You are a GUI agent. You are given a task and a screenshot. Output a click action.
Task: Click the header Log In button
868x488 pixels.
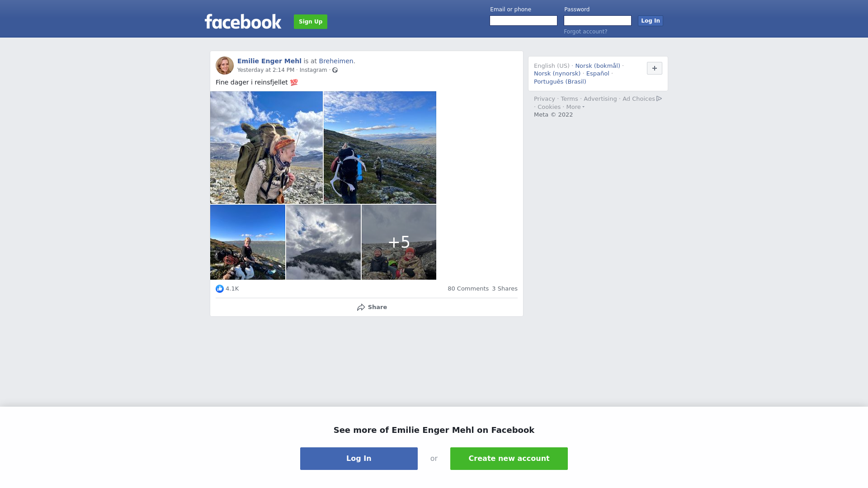[651, 21]
